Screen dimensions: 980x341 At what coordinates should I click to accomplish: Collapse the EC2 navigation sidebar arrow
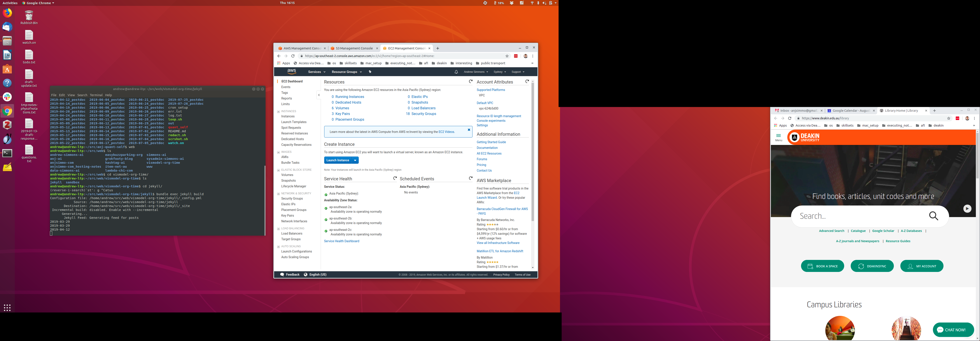(318, 95)
